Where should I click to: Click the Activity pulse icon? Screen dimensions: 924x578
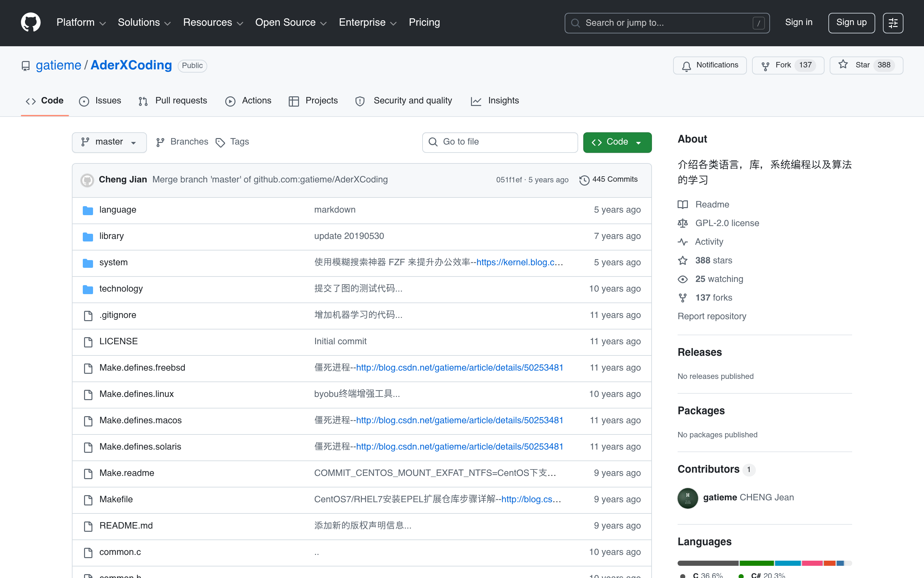(x=683, y=242)
